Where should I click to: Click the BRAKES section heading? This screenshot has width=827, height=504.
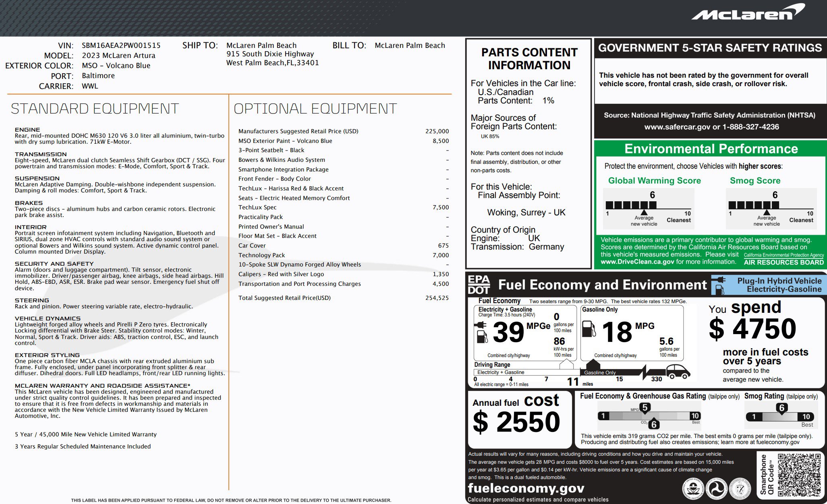pos(29,203)
